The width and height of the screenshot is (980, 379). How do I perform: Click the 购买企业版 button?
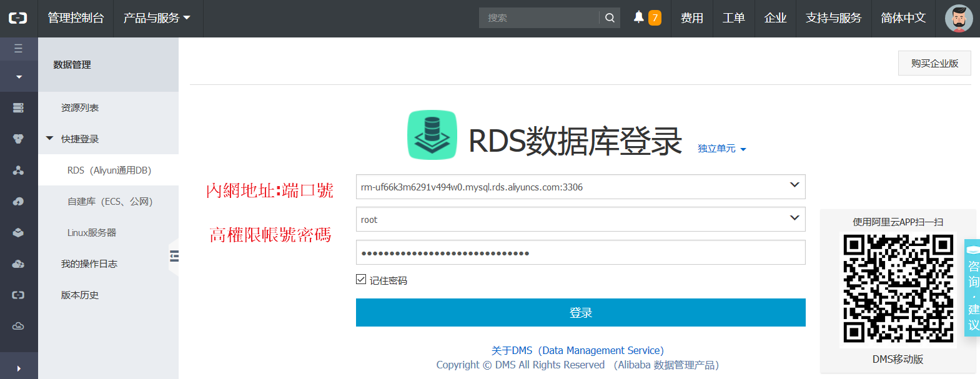934,63
